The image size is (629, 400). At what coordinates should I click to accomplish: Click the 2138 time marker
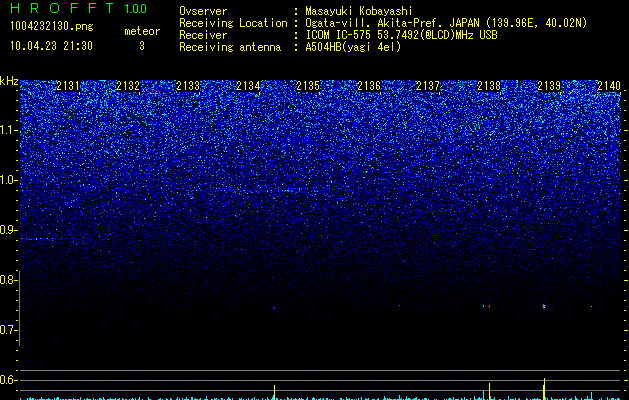(x=489, y=86)
